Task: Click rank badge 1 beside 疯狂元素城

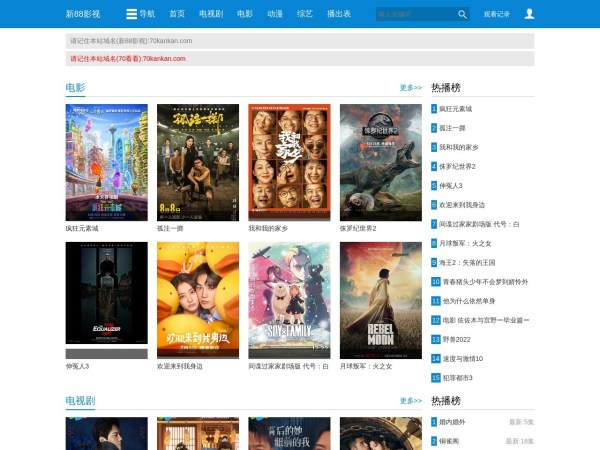Action: coord(435,108)
